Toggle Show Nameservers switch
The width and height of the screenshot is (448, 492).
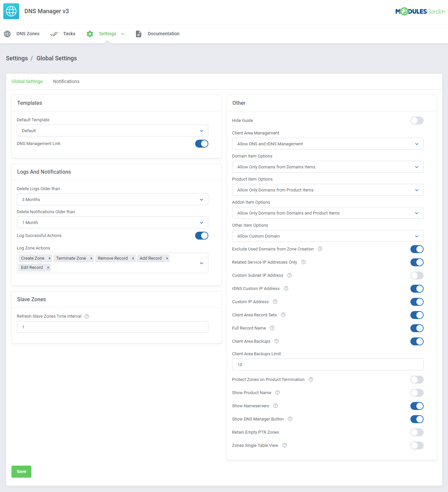[x=417, y=406]
